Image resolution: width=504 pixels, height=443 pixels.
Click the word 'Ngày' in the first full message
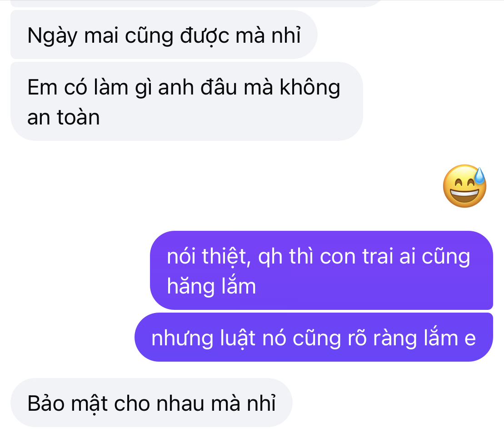pyautogui.click(x=52, y=36)
